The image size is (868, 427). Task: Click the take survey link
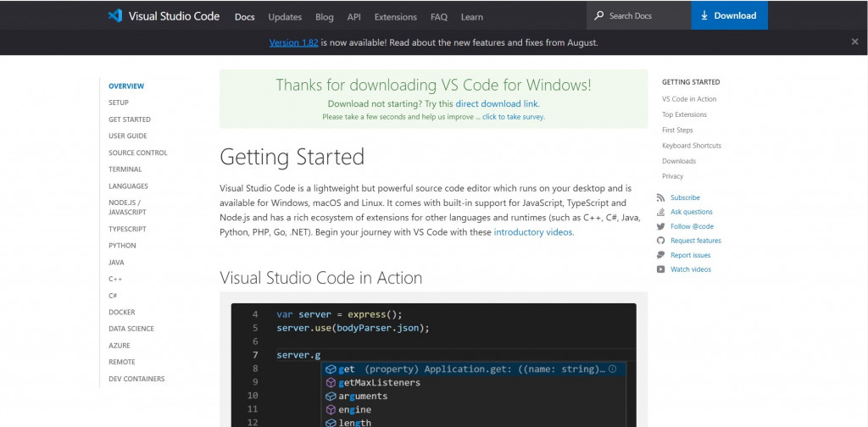pos(513,117)
